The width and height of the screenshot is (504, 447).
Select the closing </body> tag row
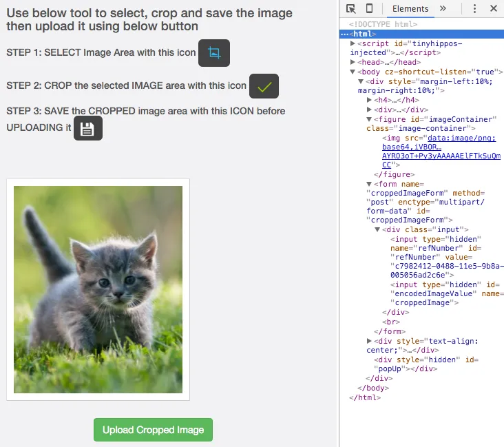[x=373, y=388]
